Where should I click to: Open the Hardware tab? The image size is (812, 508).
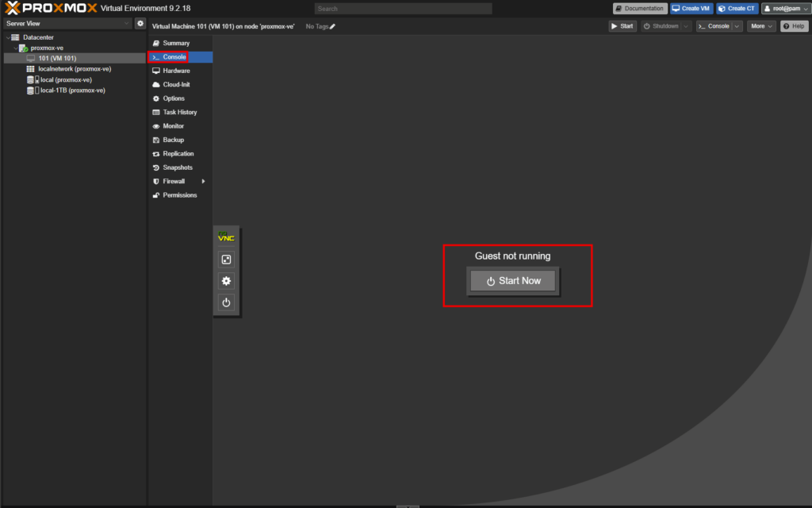click(x=180, y=71)
